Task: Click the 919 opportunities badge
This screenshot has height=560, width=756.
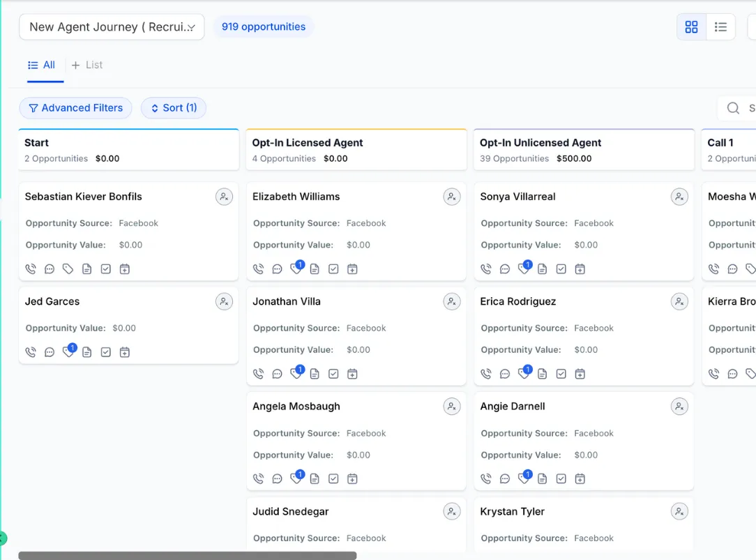Action: [263, 27]
